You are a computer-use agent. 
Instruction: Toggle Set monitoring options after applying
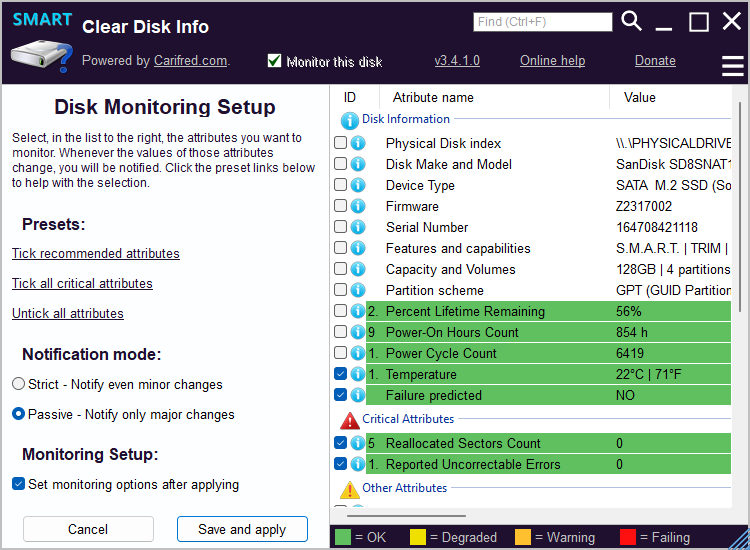click(x=18, y=484)
